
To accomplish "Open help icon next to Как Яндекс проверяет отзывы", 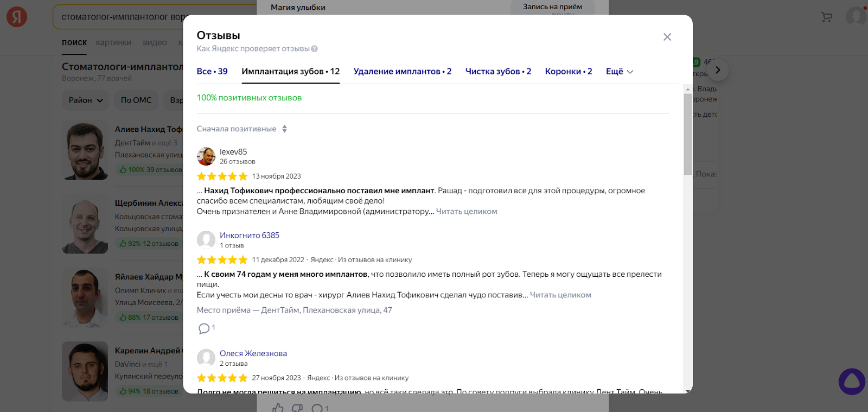I will [x=315, y=49].
